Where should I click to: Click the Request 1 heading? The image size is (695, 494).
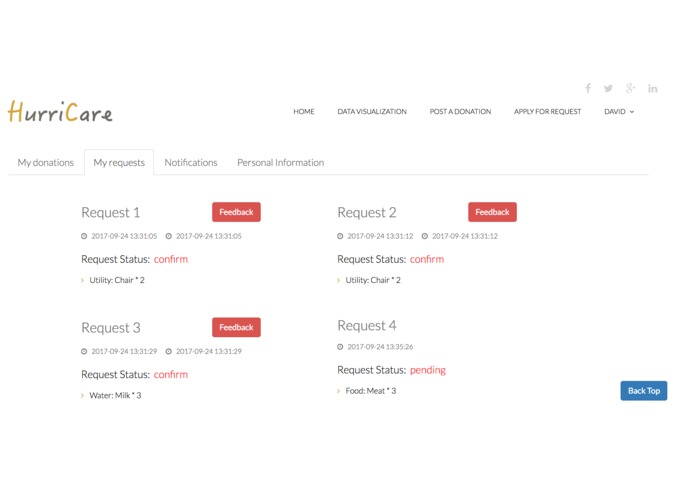click(111, 213)
